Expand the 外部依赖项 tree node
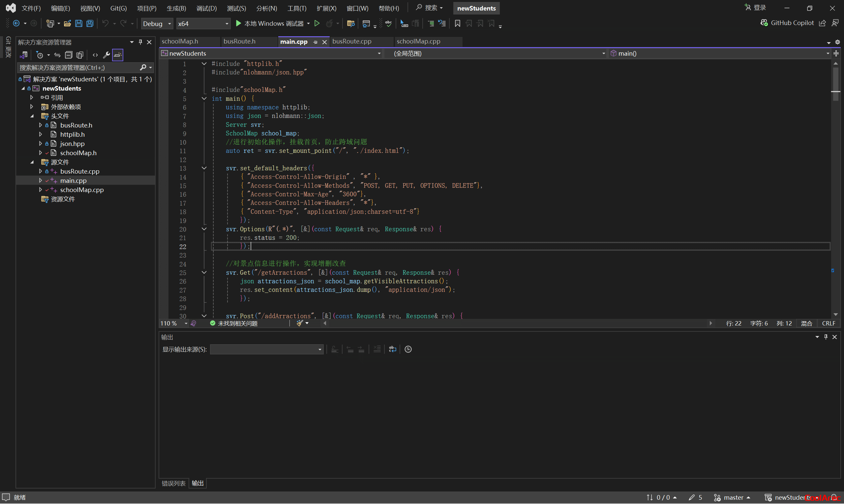 [32, 107]
